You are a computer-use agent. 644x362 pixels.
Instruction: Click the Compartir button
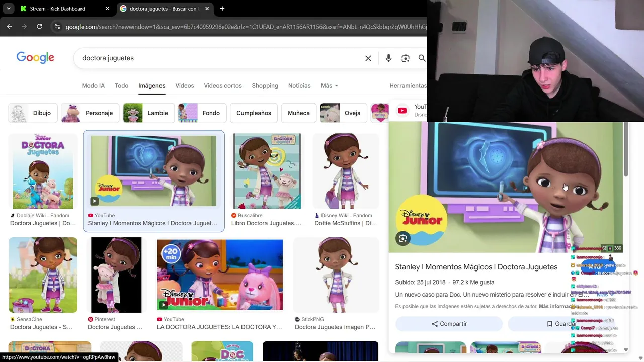point(449,324)
